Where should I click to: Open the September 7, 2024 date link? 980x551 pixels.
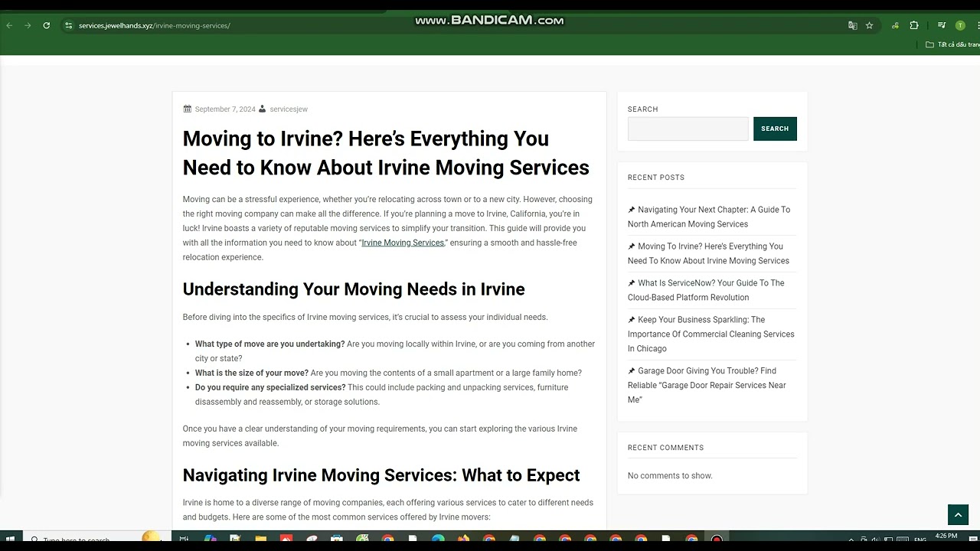[225, 109]
